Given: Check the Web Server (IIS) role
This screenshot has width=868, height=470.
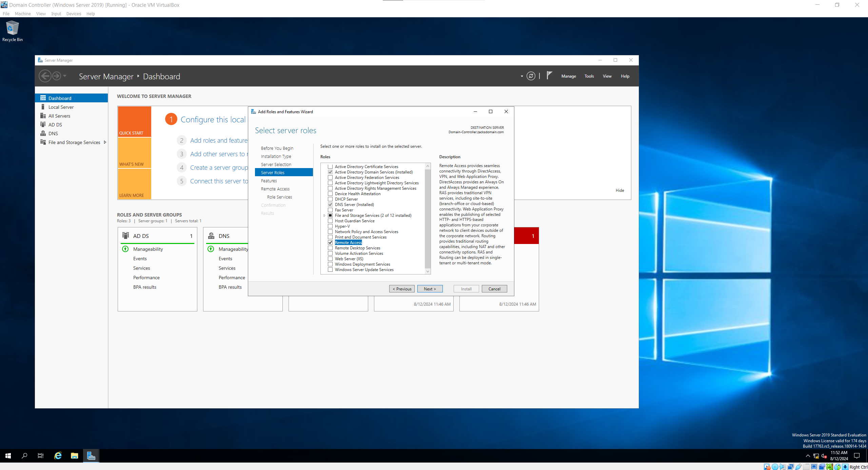Looking at the screenshot, I should [x=330, y=259].
